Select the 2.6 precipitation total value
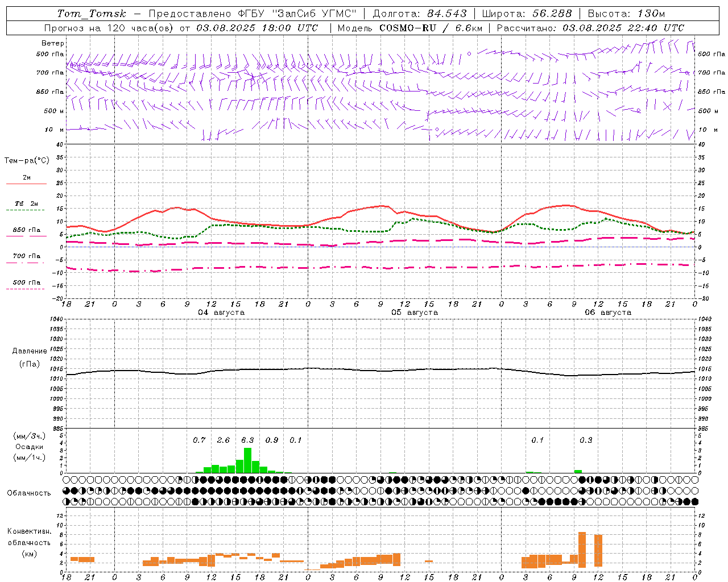Image resolution: width=728 pixels, height=582 pixels. (224, 440)
